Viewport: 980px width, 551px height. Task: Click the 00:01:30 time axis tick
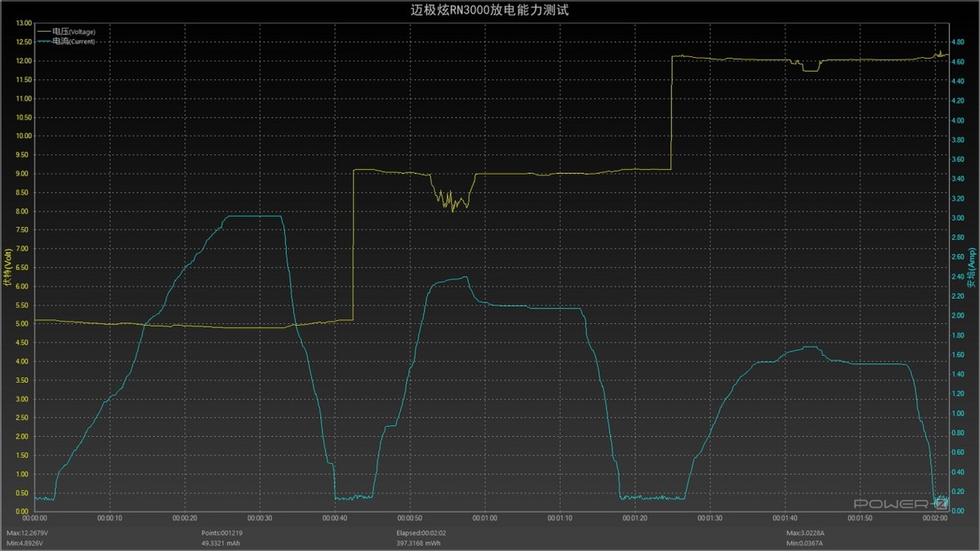coord(710,518)
